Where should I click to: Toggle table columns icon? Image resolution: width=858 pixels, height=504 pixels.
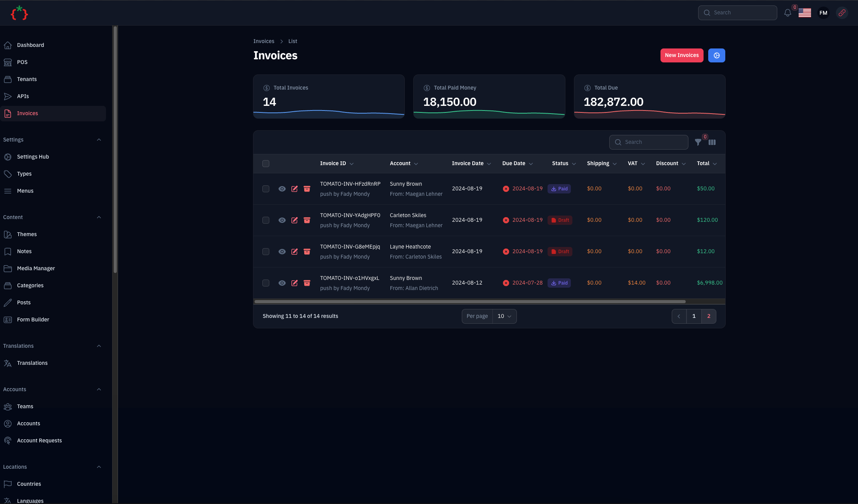click(712, 142)
